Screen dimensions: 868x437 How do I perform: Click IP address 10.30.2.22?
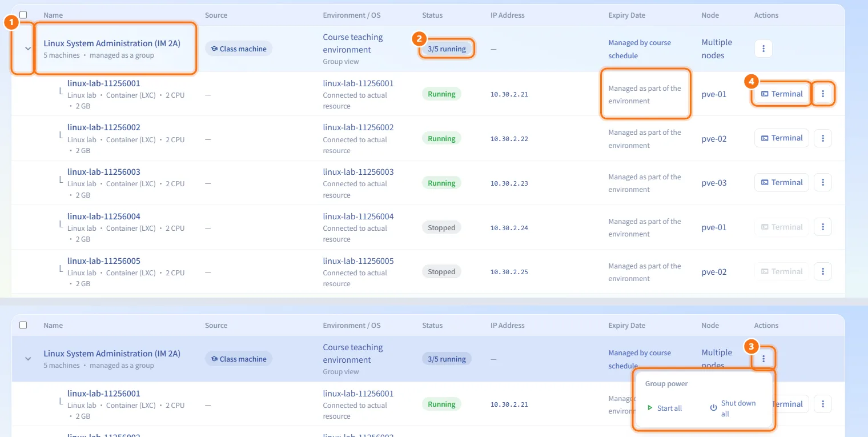pyautogui.click(x=509, y=139)
